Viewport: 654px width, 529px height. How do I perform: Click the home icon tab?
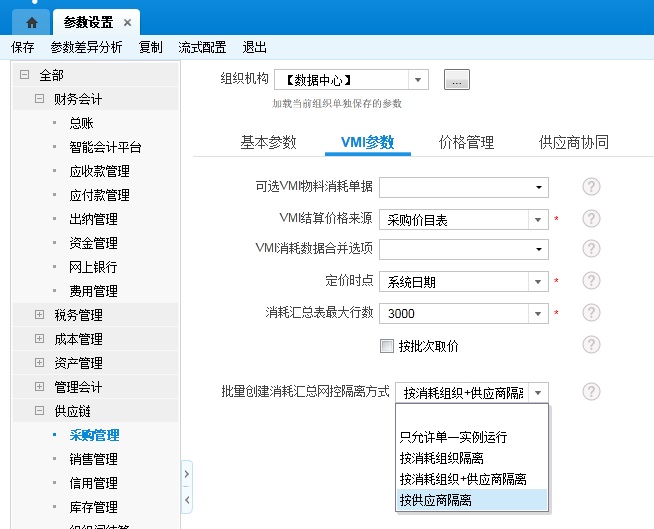pyautogui.click(x=32, y=22)
